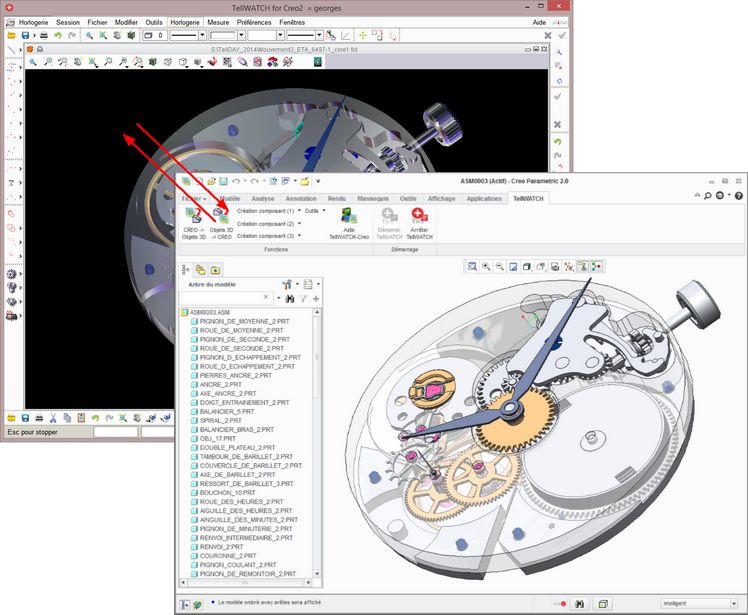This screenshot has width=748, height=615.
Task: Click model tree vertical scrollbar down arrow
Action: pos(317,574)
